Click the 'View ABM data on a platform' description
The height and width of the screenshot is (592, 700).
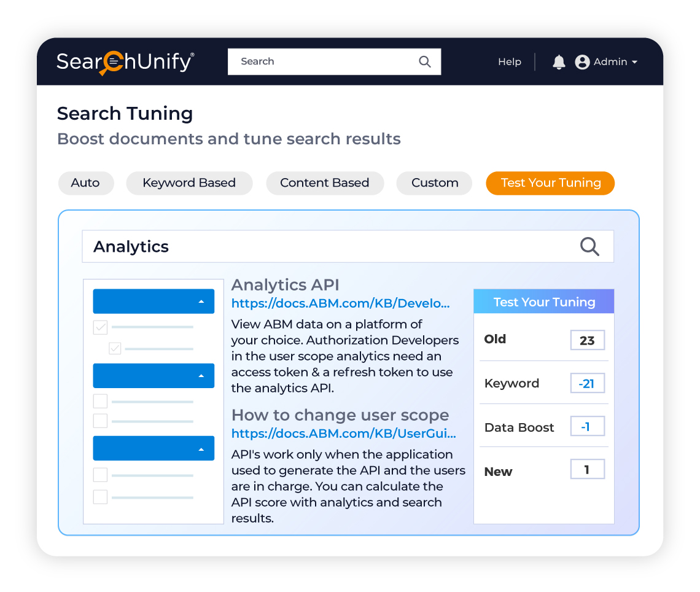tap(344, 356)
